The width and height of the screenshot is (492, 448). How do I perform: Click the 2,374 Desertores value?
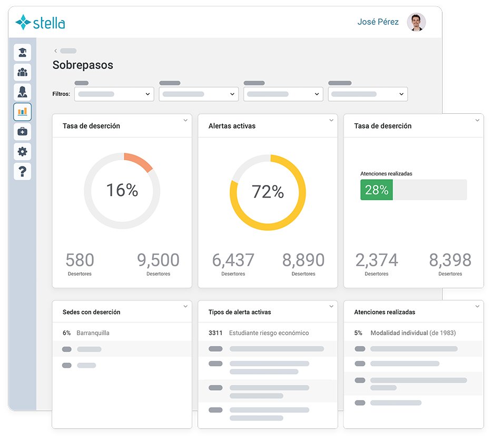(x=377, y=260)
